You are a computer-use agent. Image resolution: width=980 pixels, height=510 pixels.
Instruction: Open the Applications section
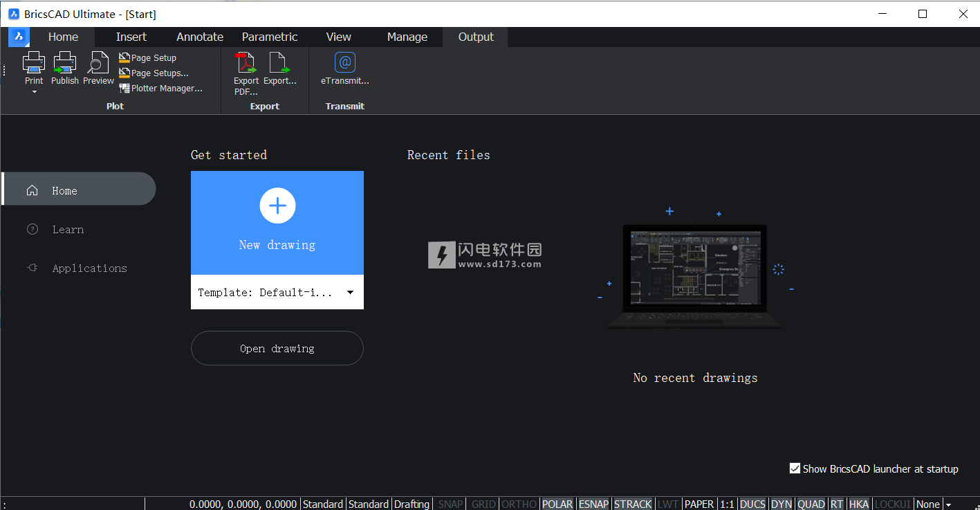[89, 268]
